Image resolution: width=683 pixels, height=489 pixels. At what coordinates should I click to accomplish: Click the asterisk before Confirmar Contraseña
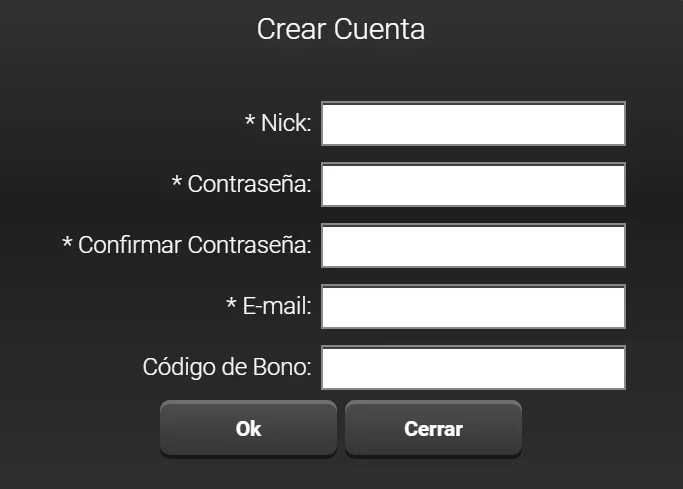[68, 244]
